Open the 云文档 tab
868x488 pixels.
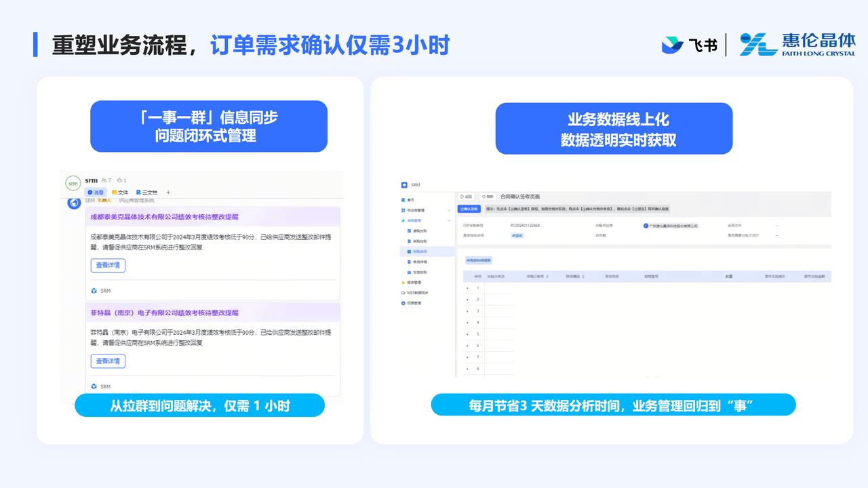[147, 192]
